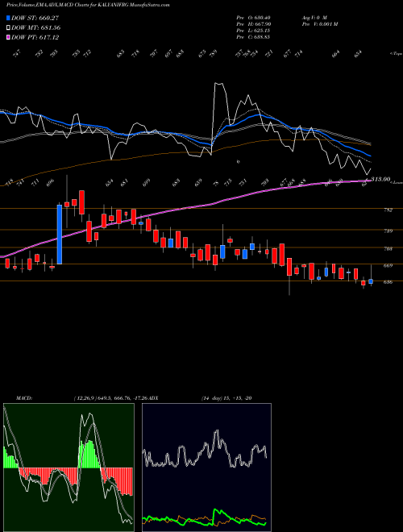Click the tall blue breakout candlestick
This screenshot has width=403, height=532.
click(60, 234)
